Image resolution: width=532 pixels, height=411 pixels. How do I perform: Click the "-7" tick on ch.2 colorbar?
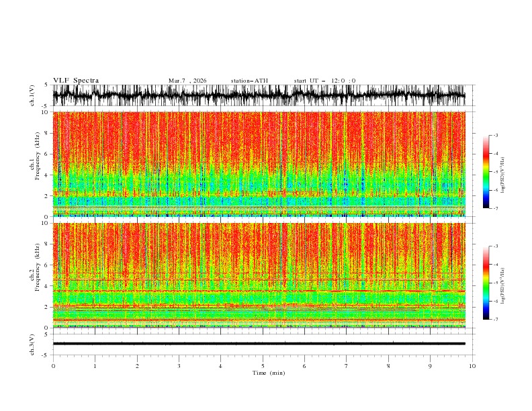[495, 320]
